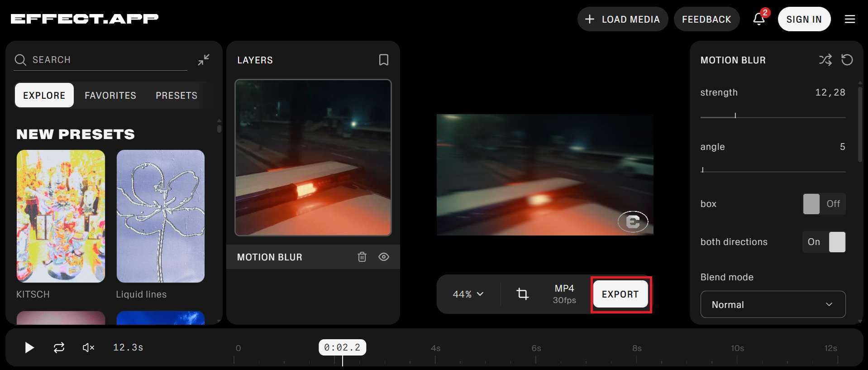Switch to the Presets tab
868x370 pixels.
click(x=176, y=95)
